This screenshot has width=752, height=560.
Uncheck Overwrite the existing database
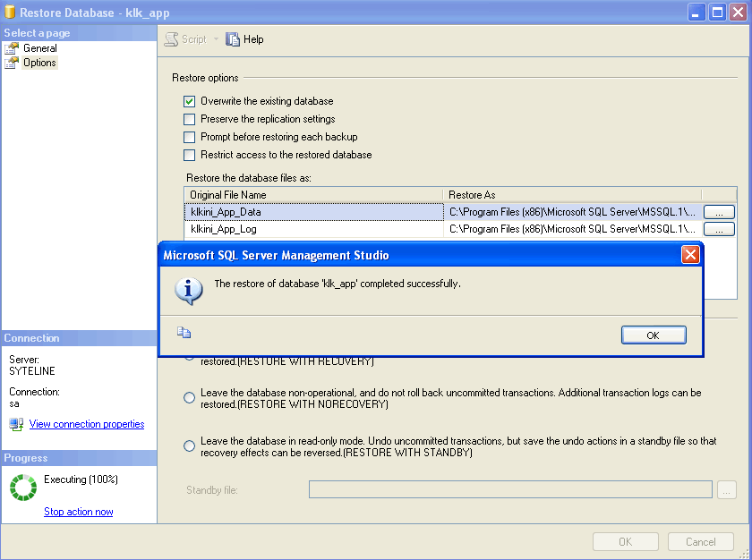[x=189, y=101]
